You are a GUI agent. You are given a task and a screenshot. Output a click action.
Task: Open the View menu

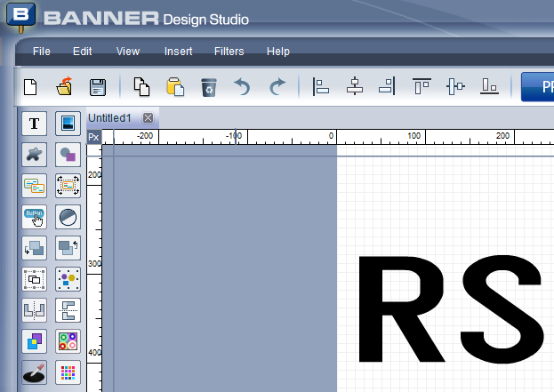coord(128,52)
